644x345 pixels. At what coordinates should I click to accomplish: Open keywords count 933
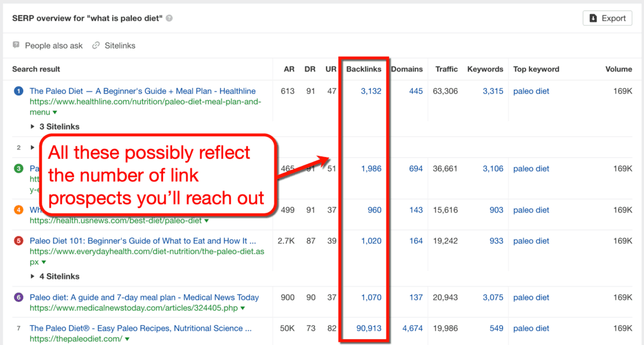tap(496, 241)
